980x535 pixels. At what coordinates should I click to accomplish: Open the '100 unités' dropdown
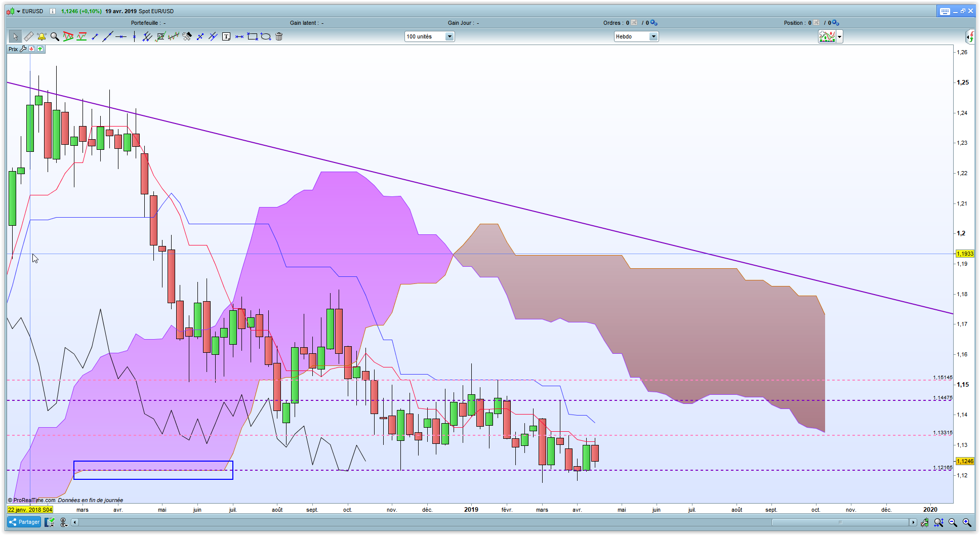click(x=449, y=36)
